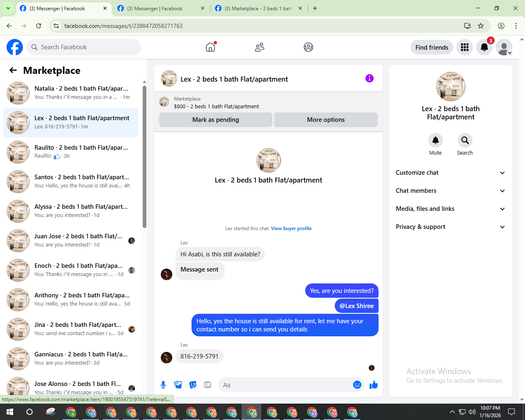Open Enoch conversation in list
The width and height of the screenshot is (525, 420).
[x=71, y=270]
